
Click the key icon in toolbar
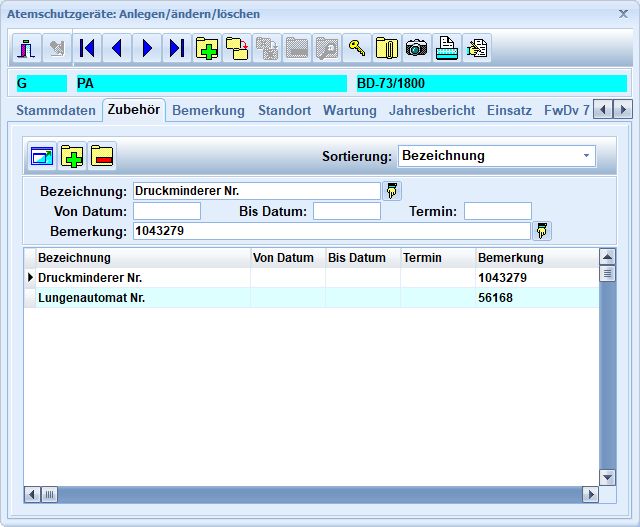357,49
